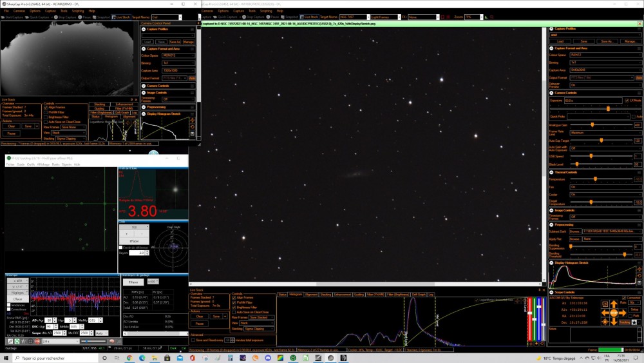Toggle Save and Reset every checkbox
Viewport: 644px width, 363px height.
coord(193,340)
